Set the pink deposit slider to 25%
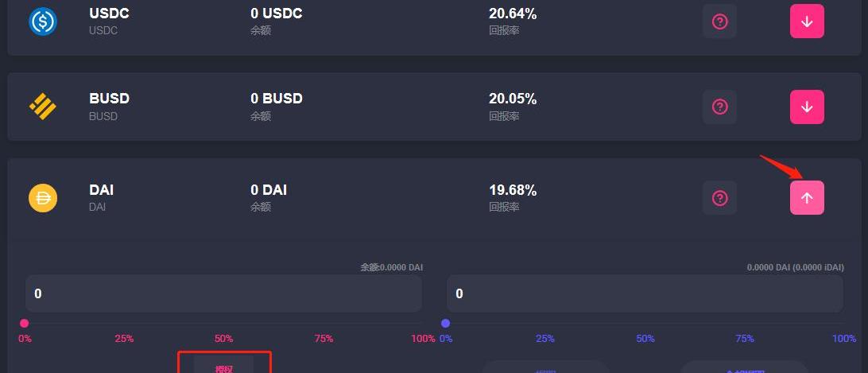 (x=124, y=338)
